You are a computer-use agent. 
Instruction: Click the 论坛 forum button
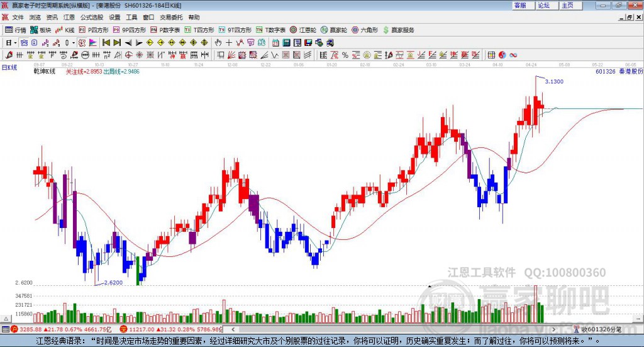click(547, 5)
